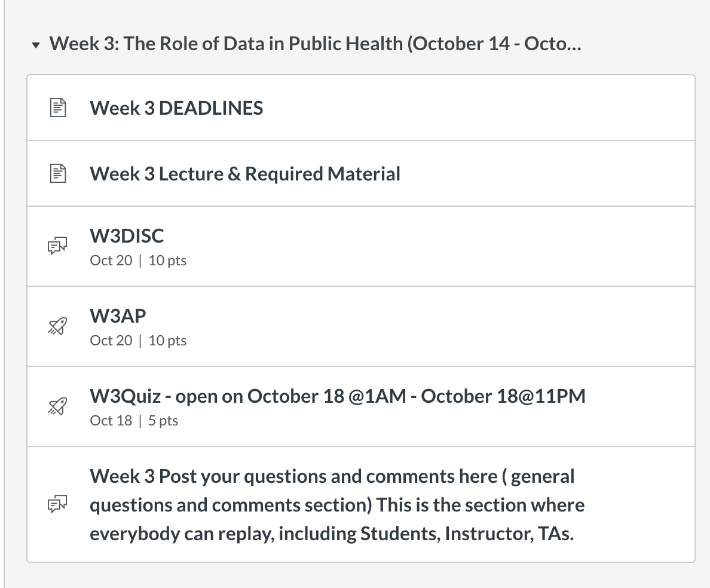Open the Week 3 DEADLINES page

pos(176,108)
